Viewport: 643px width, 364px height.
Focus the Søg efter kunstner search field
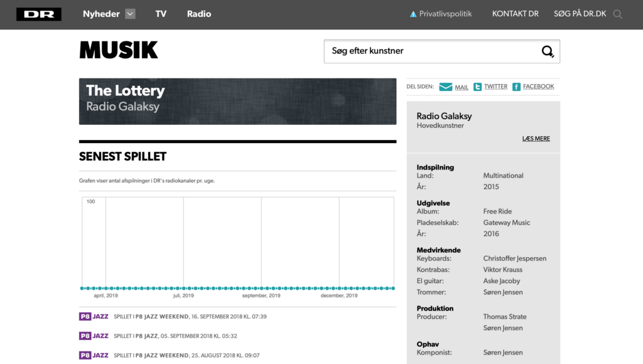[441, 51]
